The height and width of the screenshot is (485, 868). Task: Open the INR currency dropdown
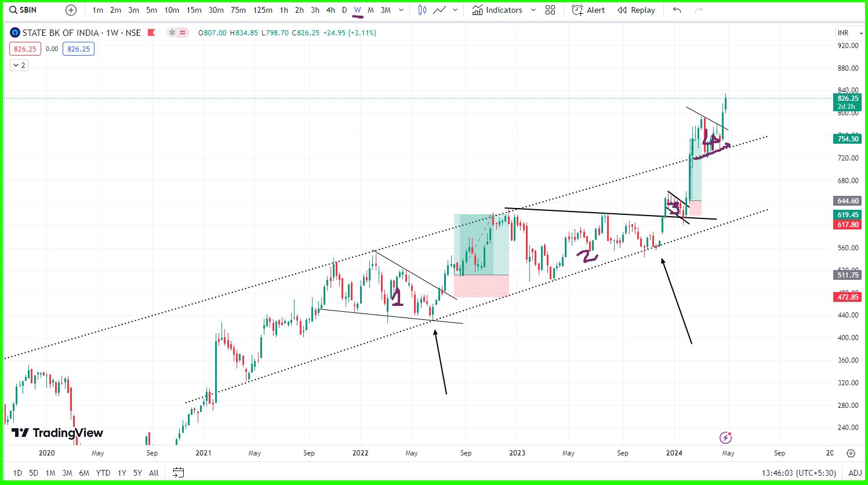coord(850,33)
